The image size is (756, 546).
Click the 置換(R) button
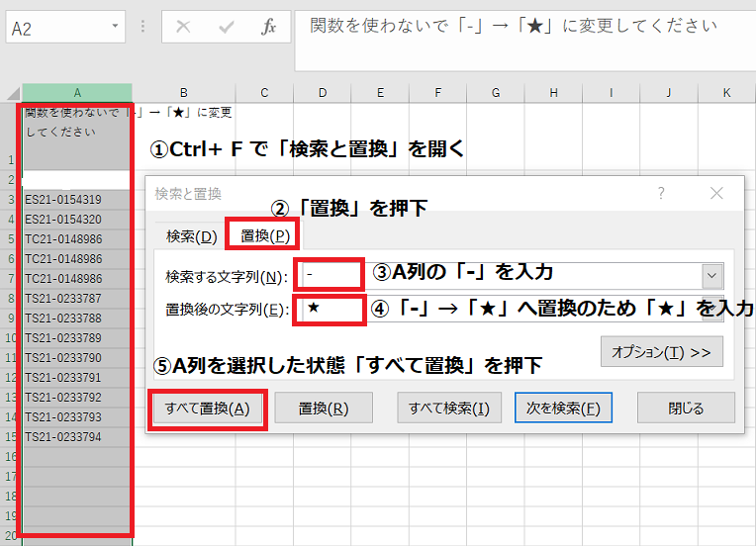pyautogui.click(x=324, y=409)
